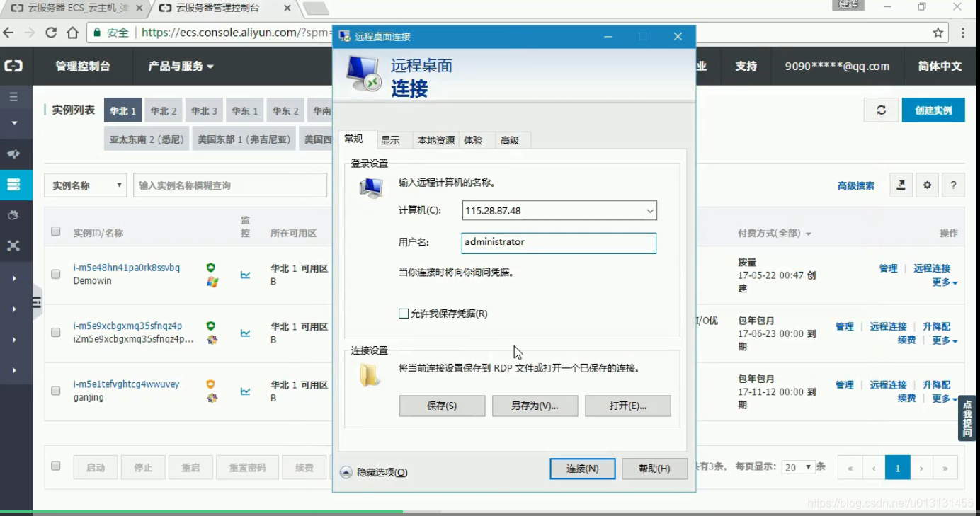Expand the 计算机 address dropdown
Screen dimensions: 980x516
coord(649,211)
